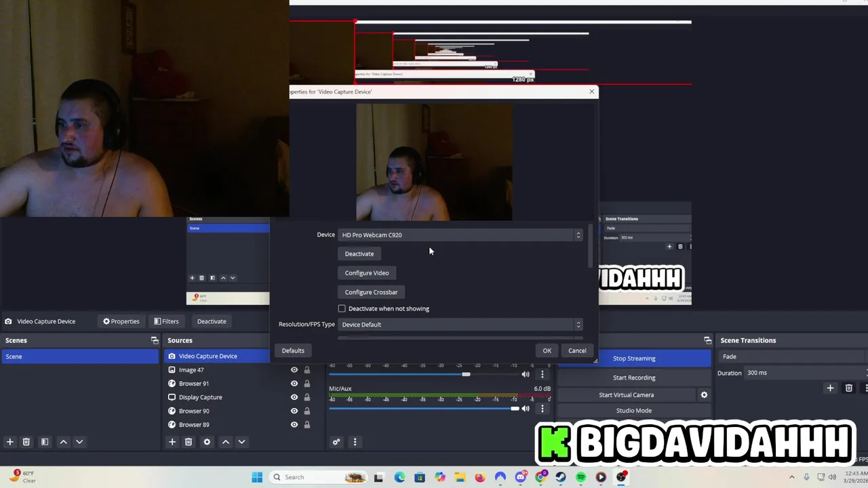Show hidden system tray icons chevron
This screenshot has height=488, width=868.
791,477
